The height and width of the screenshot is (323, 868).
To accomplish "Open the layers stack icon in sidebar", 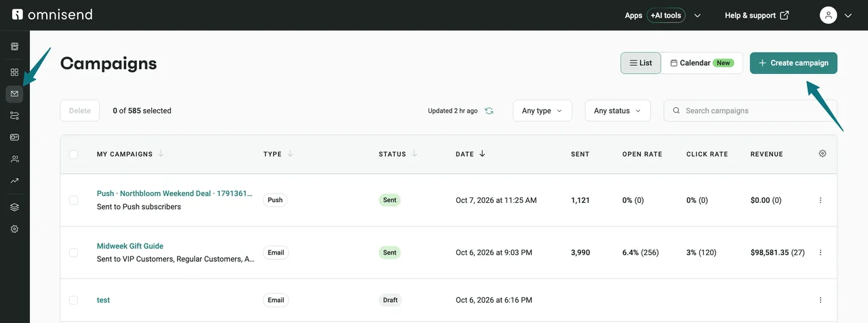I will [15, 207].
